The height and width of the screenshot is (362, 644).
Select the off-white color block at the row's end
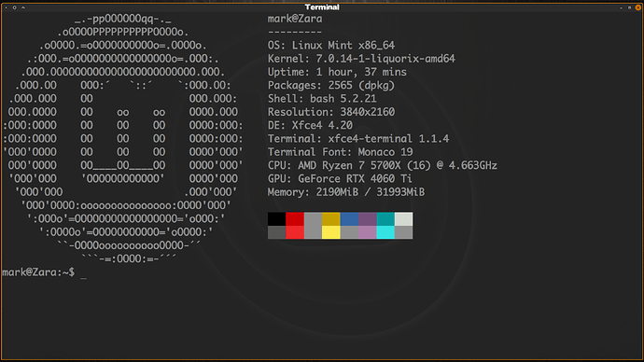coord(404,218)
